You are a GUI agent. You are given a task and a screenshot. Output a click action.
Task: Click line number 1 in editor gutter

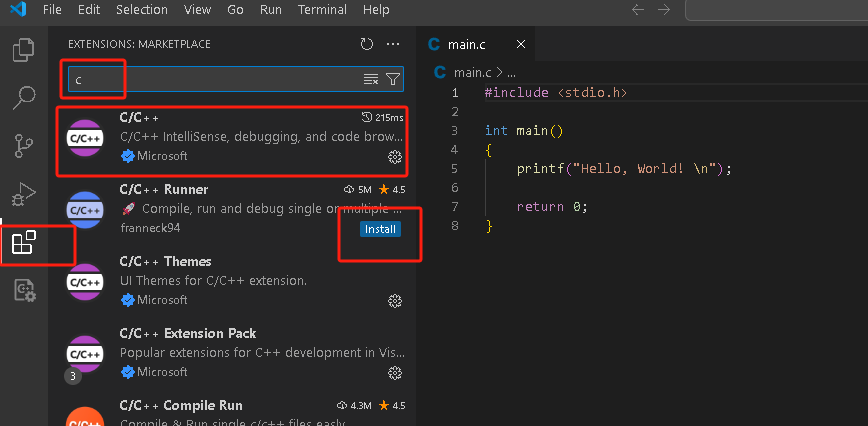(455, 92)
